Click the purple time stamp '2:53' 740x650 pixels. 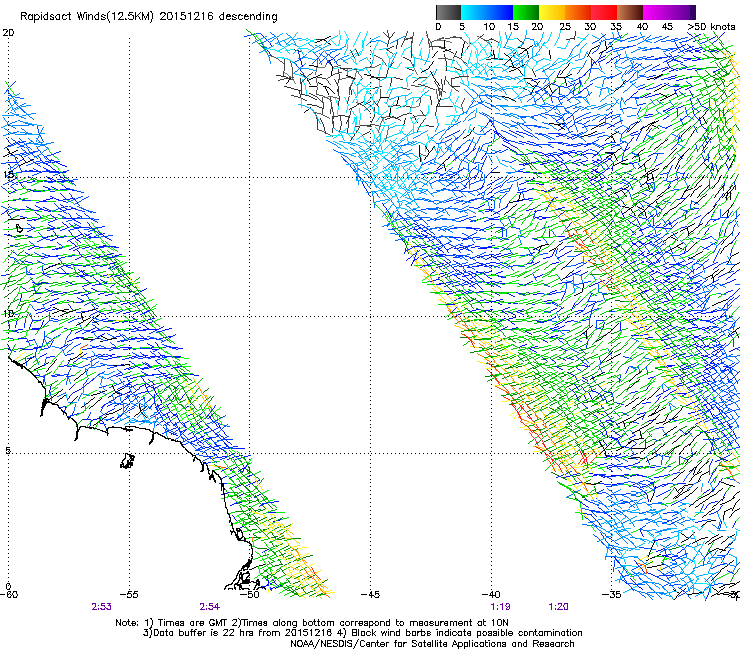(x=101, y=607)
